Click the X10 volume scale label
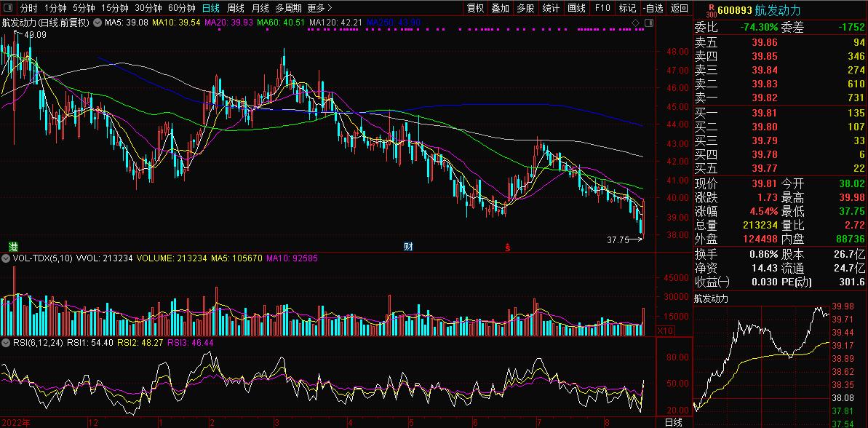 664,330
